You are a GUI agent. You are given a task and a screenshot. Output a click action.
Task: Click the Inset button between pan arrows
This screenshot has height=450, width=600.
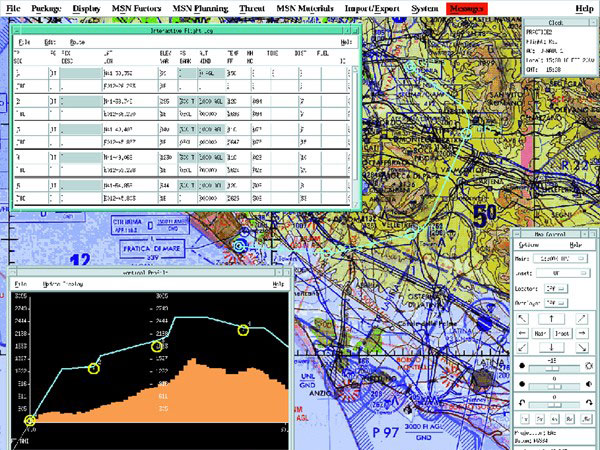pyautogui.click(x=562, y=333)
